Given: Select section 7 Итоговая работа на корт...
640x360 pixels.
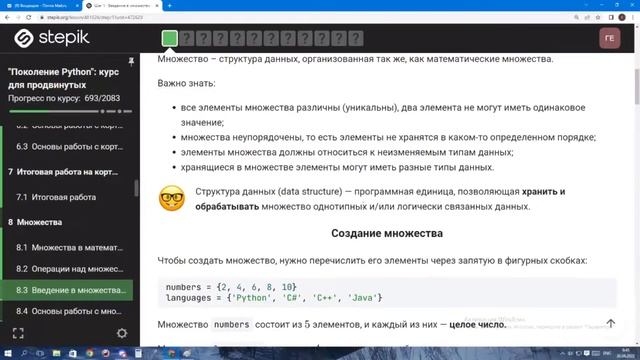Looking at the screenshot, I should point(63,172).
